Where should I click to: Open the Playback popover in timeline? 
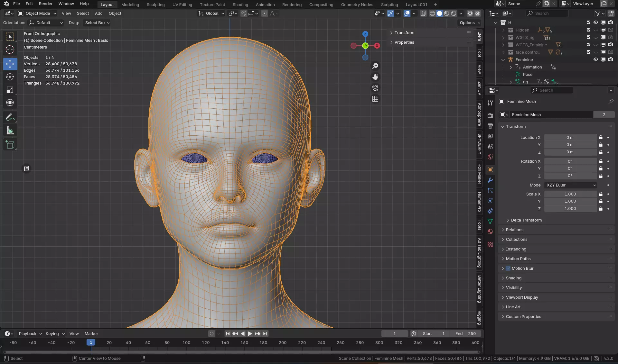point(30,334)
